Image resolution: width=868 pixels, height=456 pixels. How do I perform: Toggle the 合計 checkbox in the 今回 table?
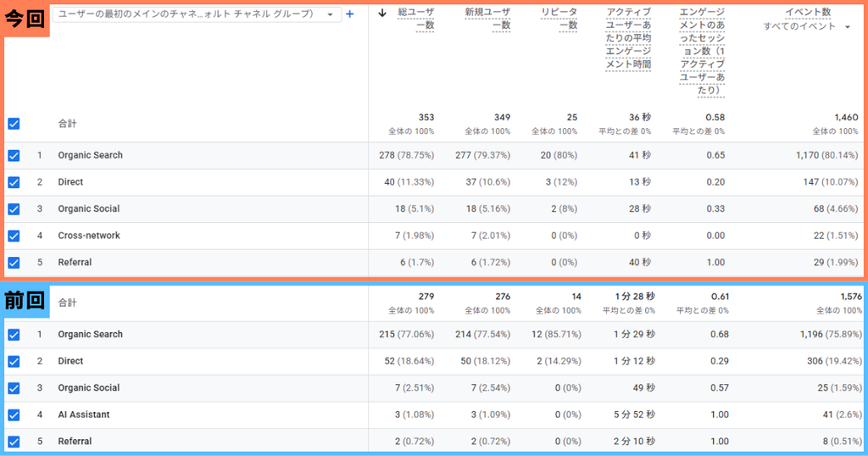pos(14,124)
